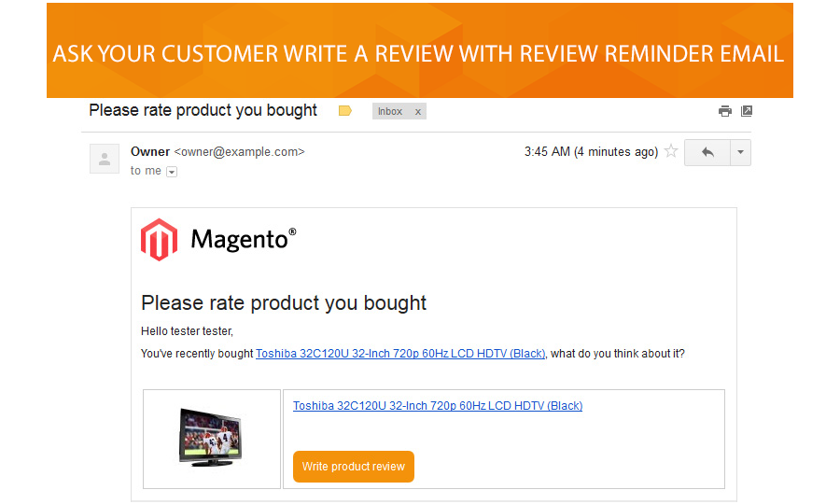Open the dropdown beside the reply button
840x504 pixels.
tap(740, 152)
